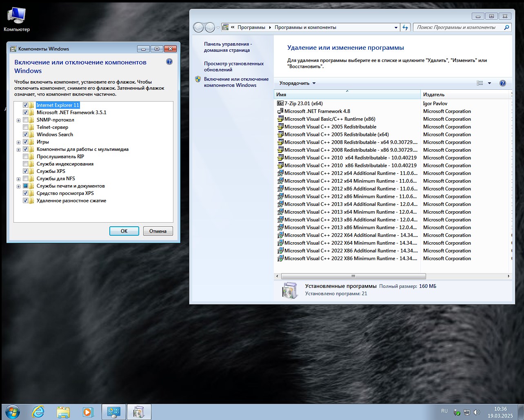Open the address bar history dropdown
Viewport: 524px width, 420px height.
click(x=396, y=27)
